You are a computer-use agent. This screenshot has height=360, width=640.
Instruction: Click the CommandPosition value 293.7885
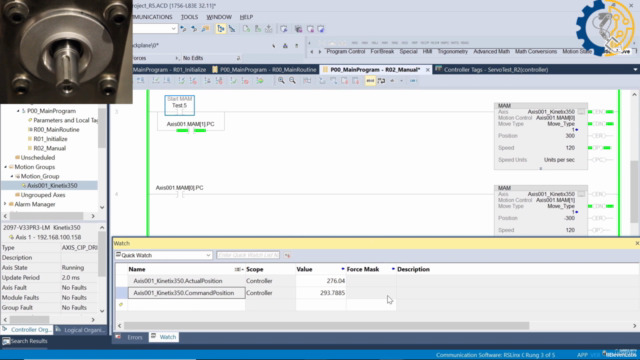(332, 293)
